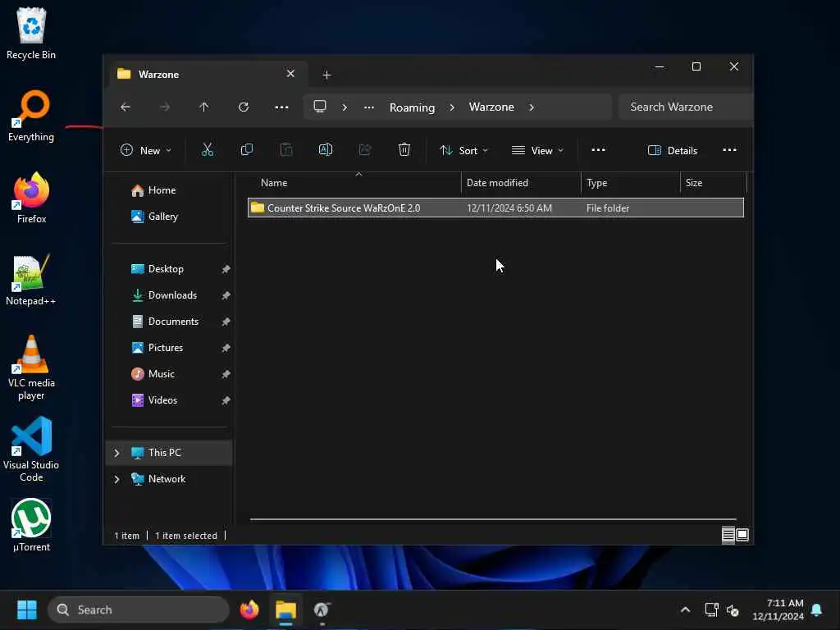Switch to large thumbnails view icon
The width and height of the screenshot is (840, 630).
pyautogui.click(x=742, y=535)
